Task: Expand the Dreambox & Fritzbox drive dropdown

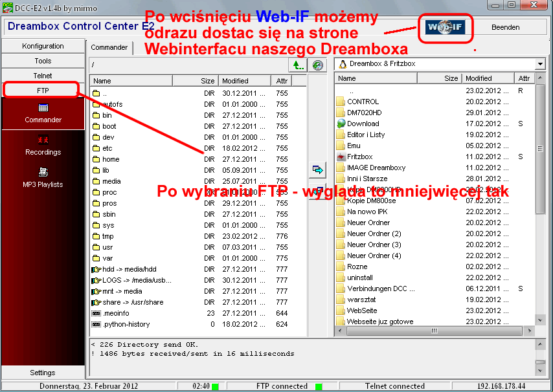Action: pos(540,64)
